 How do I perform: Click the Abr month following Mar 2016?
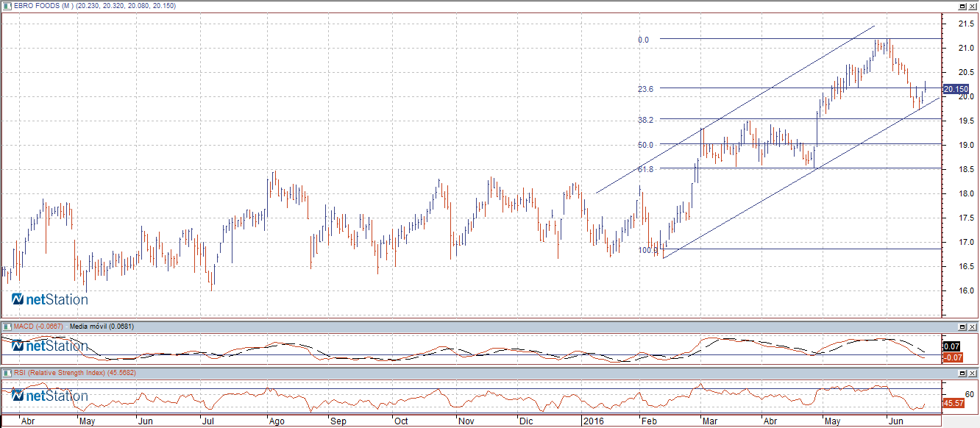[x=770, y=422]
